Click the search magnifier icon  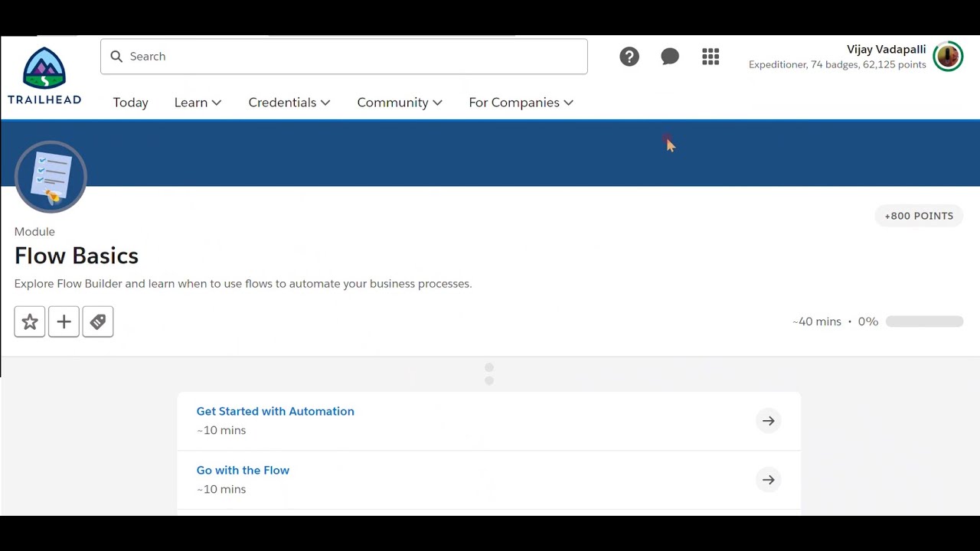point(116,57)
